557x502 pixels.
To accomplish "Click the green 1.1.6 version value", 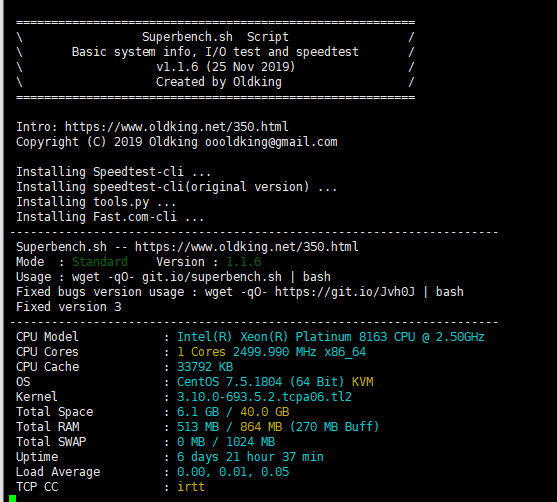I will pyautogui.click(x=244, y=262).
